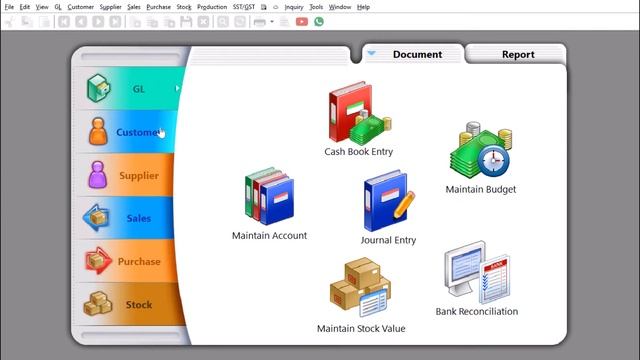
Task: Open the Inquiry menu
Action: (x=294, y=7)
